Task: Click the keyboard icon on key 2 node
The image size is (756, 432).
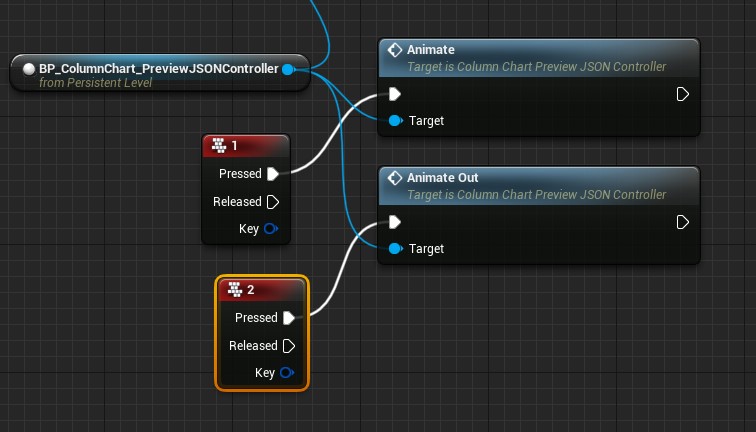Action: tap(235, 290)
